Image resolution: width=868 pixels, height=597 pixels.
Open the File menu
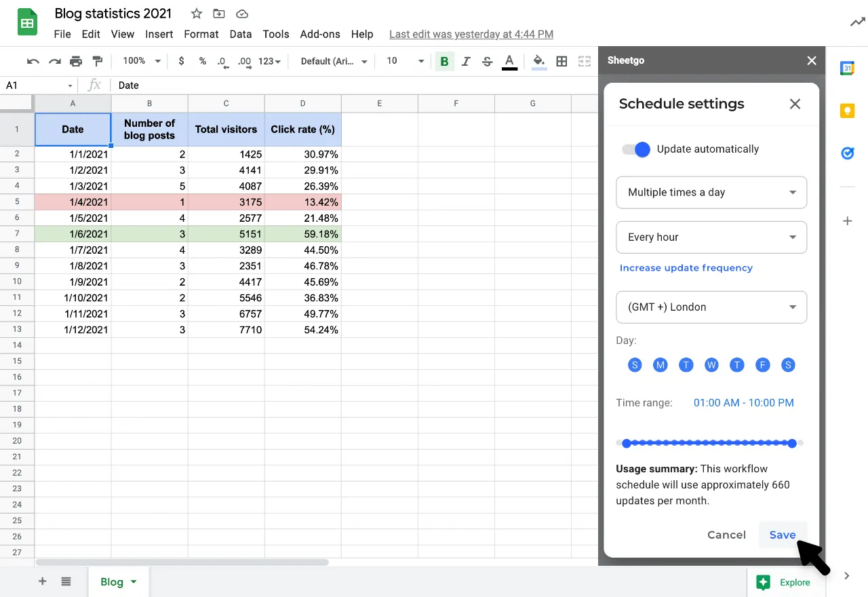62,34
